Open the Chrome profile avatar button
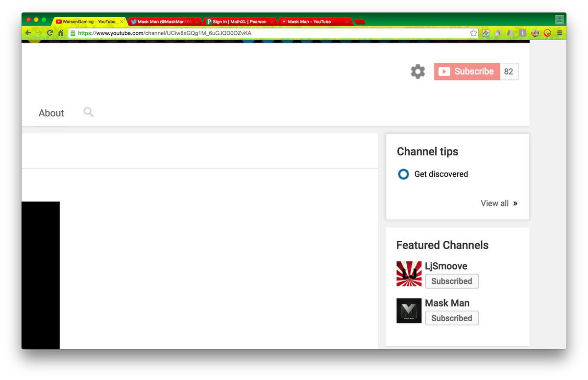 coord(559,20)
